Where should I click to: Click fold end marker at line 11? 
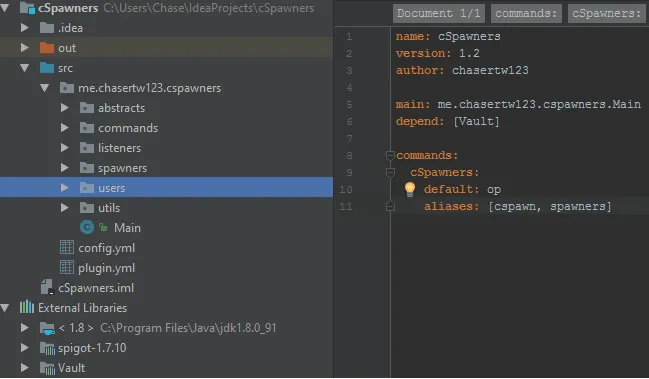pyautogui.click(x=390, y=206)
